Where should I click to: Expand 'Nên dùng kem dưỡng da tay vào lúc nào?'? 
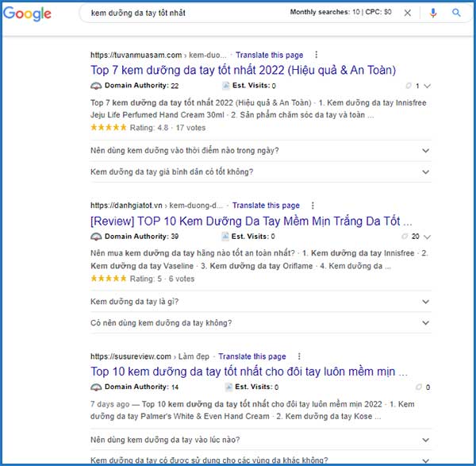261,440
